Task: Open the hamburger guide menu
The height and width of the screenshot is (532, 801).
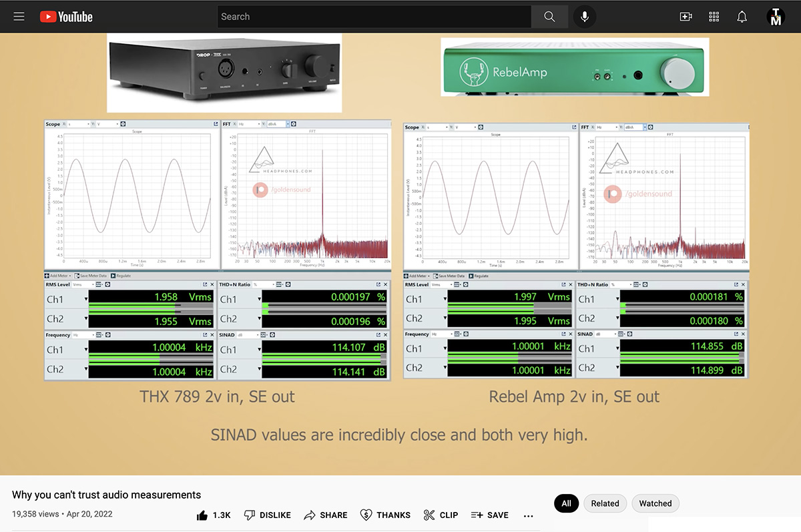Action: coord(19,17)
